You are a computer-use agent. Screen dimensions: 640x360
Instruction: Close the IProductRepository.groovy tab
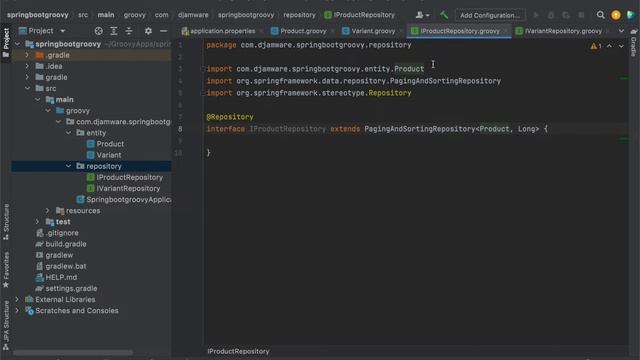pyautogui.click(x=505, y=31)
